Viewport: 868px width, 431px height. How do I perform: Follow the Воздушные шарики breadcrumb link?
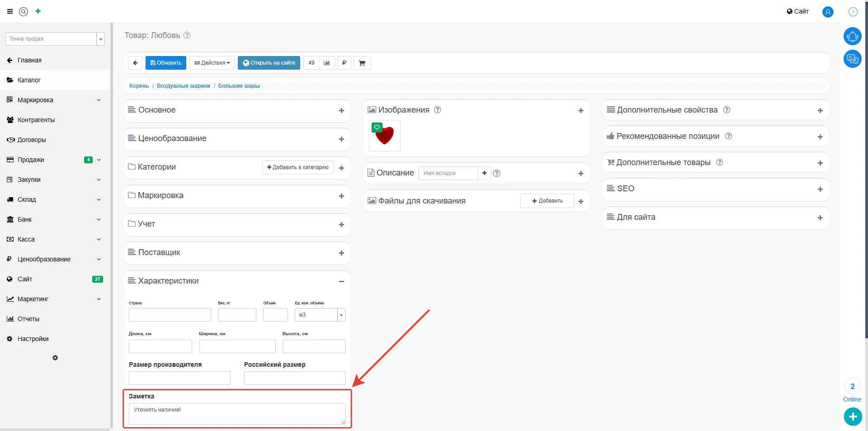tap(183, 86)
